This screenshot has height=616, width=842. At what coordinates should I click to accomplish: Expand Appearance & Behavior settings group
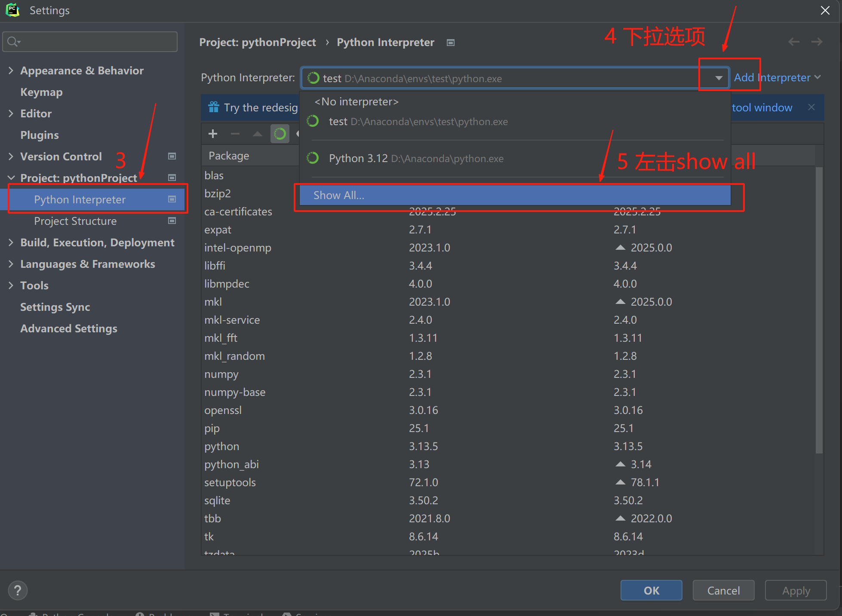point(11,70)
